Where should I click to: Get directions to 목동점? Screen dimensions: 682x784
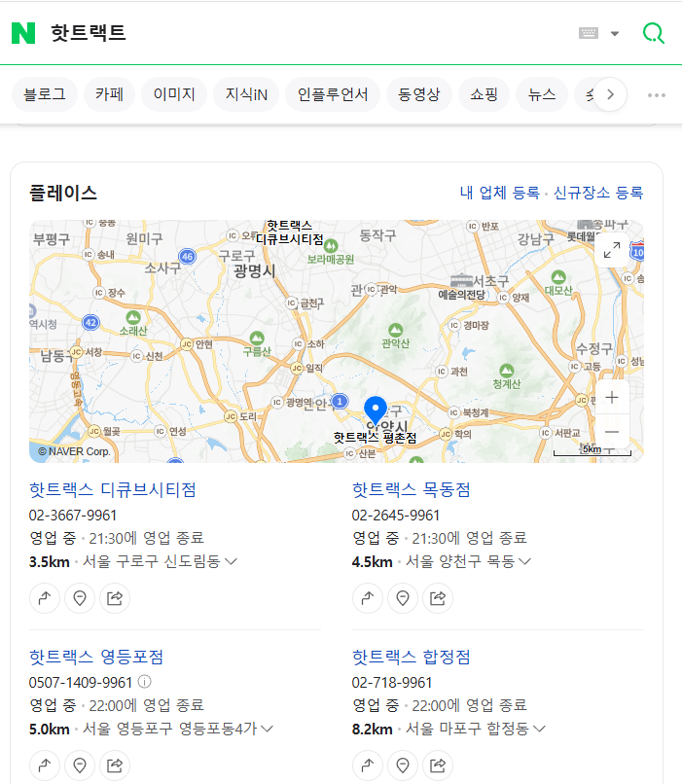tap(368, 598)
